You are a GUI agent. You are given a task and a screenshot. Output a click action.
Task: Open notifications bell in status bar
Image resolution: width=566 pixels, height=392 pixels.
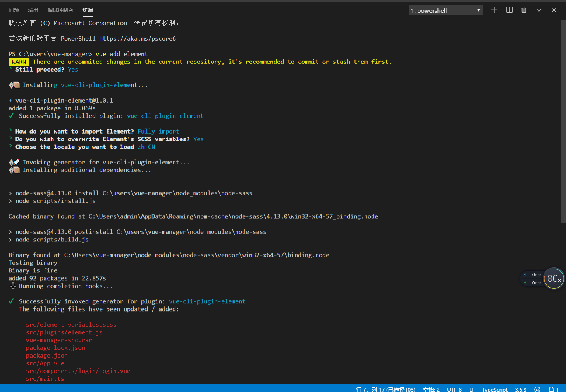click(554, 389)
